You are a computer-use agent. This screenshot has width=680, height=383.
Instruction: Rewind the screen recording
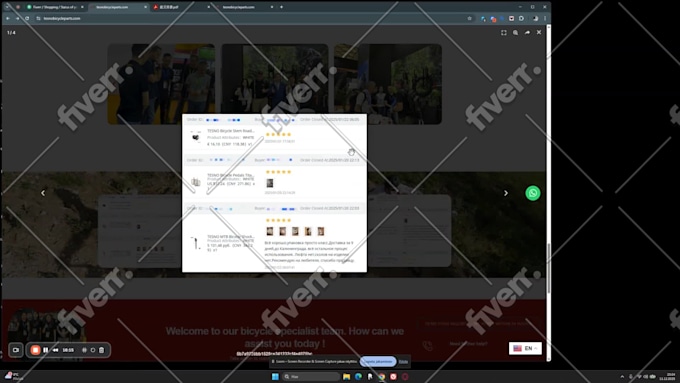click(x=56, y=350)
